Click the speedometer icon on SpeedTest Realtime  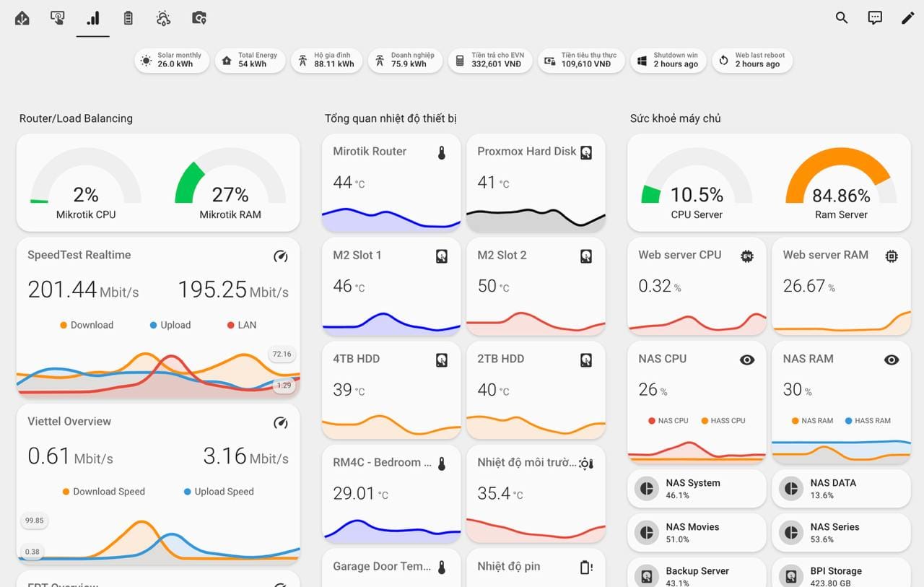point(281,256)
